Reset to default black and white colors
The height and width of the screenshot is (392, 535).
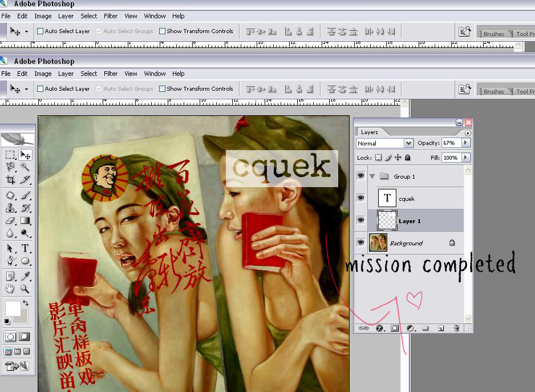7,321
